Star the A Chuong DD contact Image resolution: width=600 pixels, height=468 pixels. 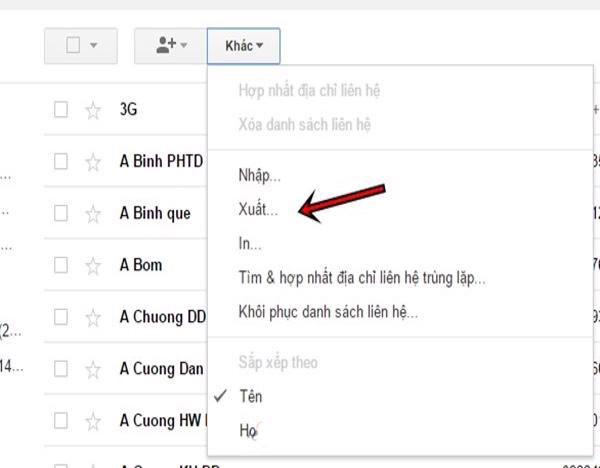coord(93,318)
